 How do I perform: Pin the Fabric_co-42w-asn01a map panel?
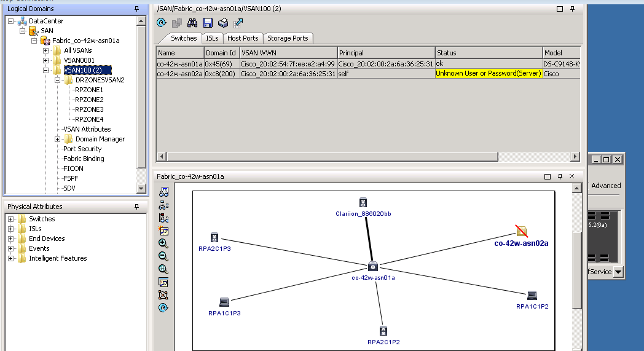click(560, 176)
